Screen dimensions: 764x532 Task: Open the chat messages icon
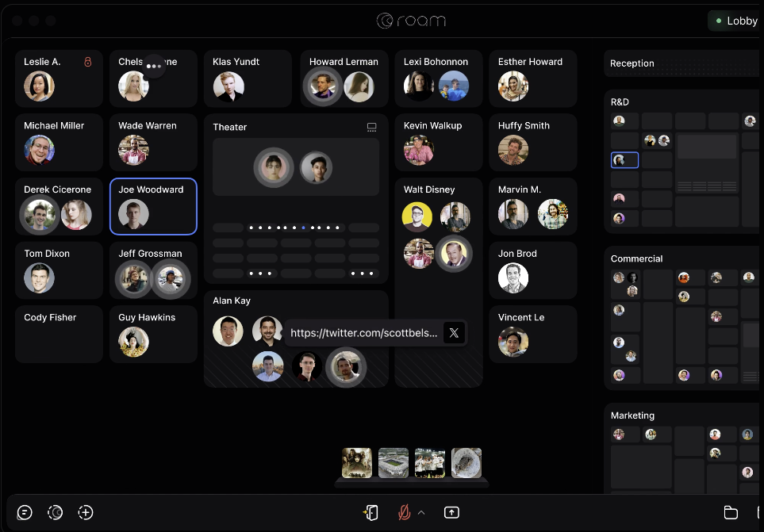[x=25, y=512]
